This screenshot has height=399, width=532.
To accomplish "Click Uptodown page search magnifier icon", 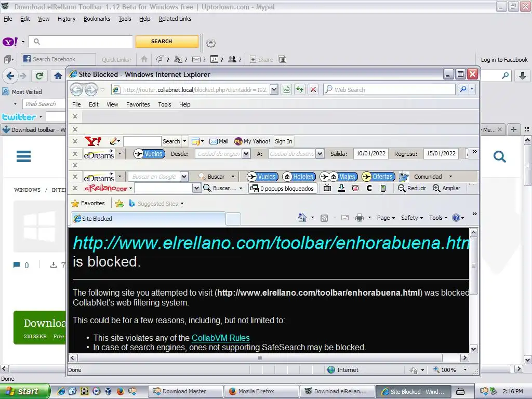I will pos(499,156).
